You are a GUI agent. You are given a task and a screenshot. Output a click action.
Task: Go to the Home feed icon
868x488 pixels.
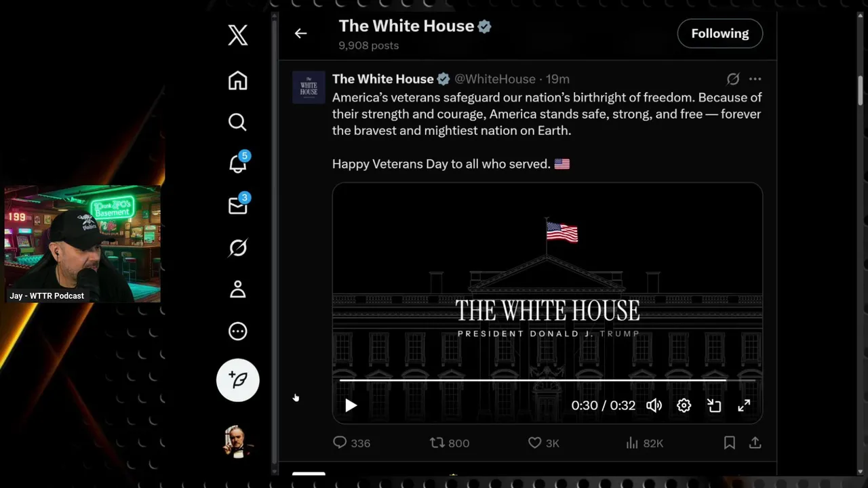[237, 81]
